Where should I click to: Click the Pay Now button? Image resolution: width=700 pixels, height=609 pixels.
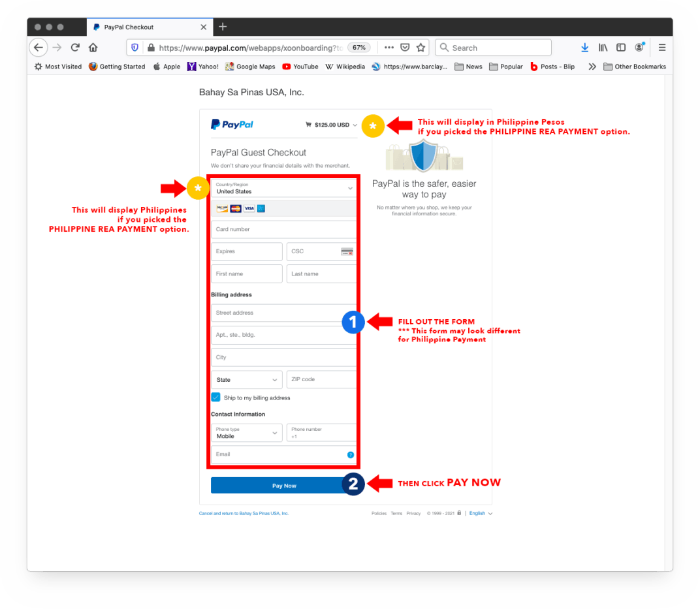click(x=284, y=486)
